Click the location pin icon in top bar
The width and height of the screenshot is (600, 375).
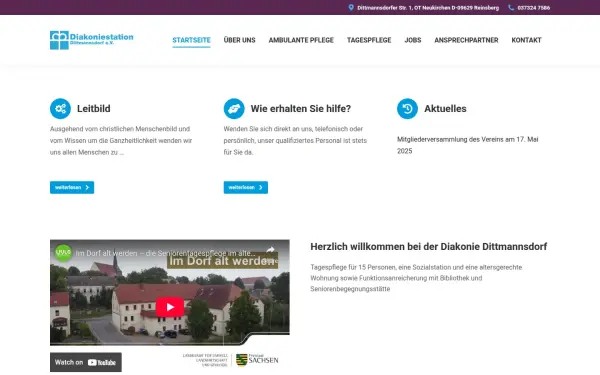coord(351,8)
